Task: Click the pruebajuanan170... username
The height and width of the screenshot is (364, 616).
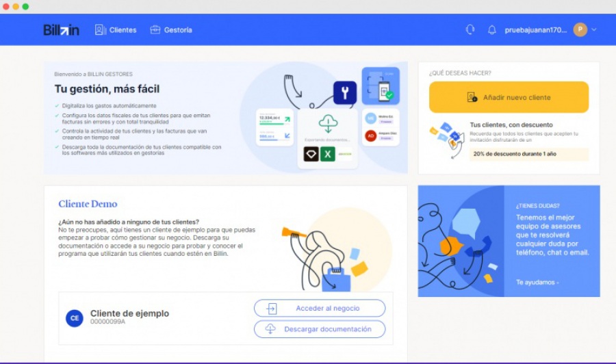Action: [535, 30]
